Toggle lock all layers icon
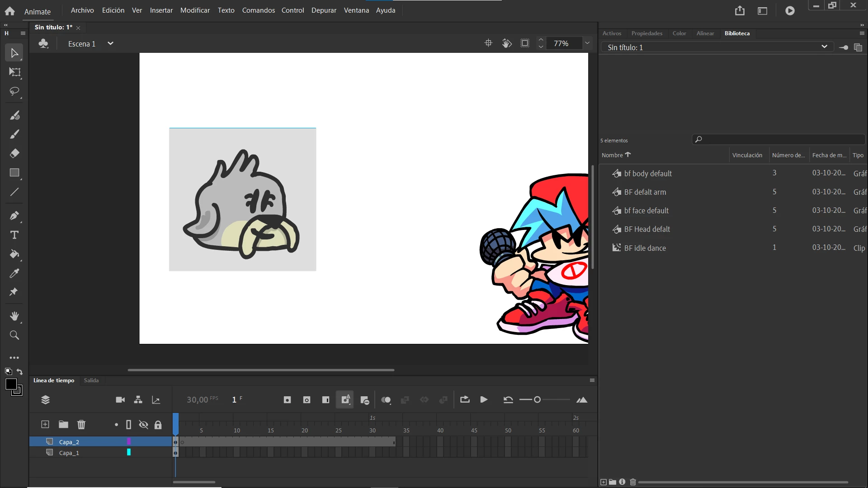868x488 pixels. coord(158,425)
